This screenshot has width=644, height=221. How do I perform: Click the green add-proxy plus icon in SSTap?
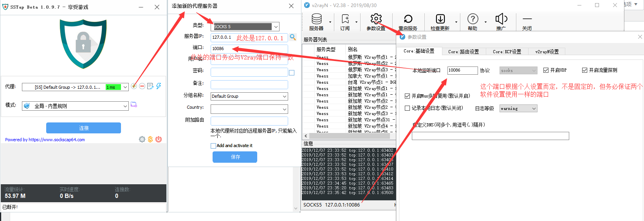pyautogui.click(x=134, y=86)
